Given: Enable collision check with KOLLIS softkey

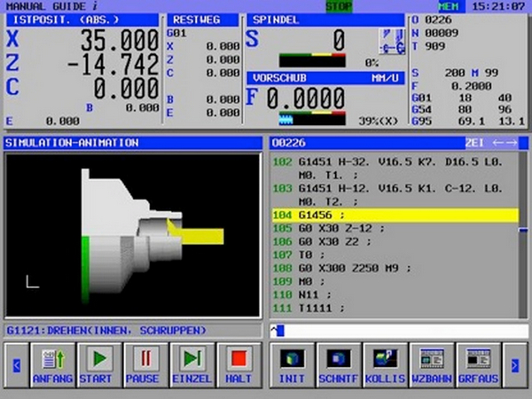Looking at the screenshot, I should pyautogui.click(x=386, y=364).
